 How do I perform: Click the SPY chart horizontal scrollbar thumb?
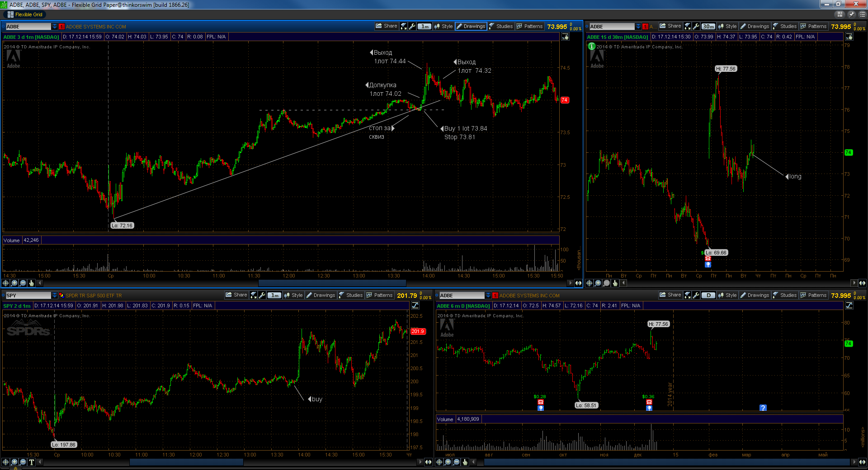coord(186,462)
